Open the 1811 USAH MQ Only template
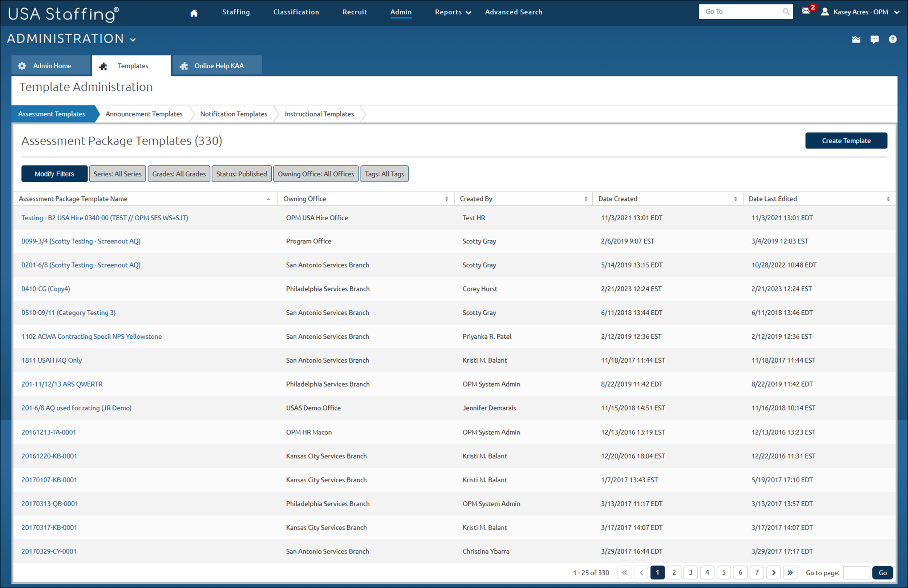The width and height of the screenshot is (908, 588). click(51, 360)
